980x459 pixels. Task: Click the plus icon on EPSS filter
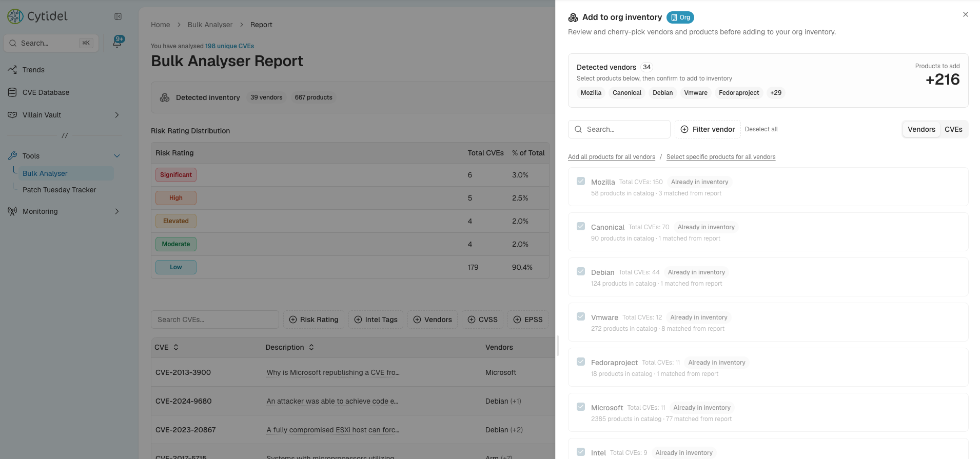517,320
